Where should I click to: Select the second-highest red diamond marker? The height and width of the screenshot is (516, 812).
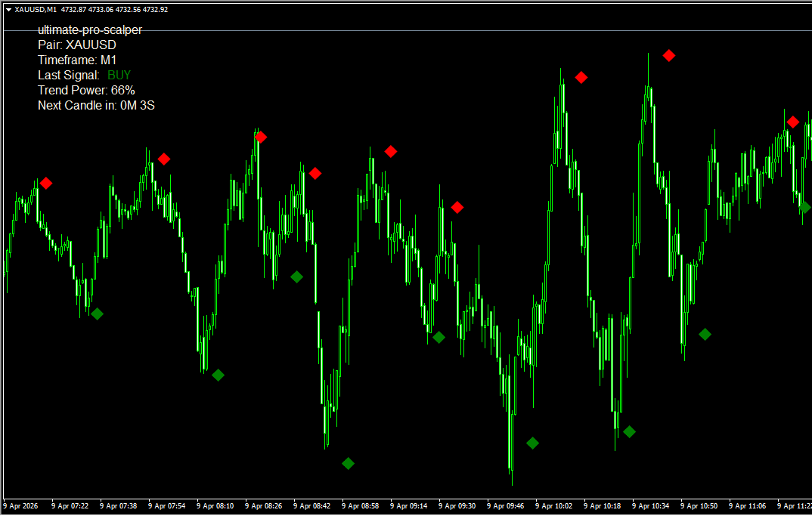click(x=581, y=77)
